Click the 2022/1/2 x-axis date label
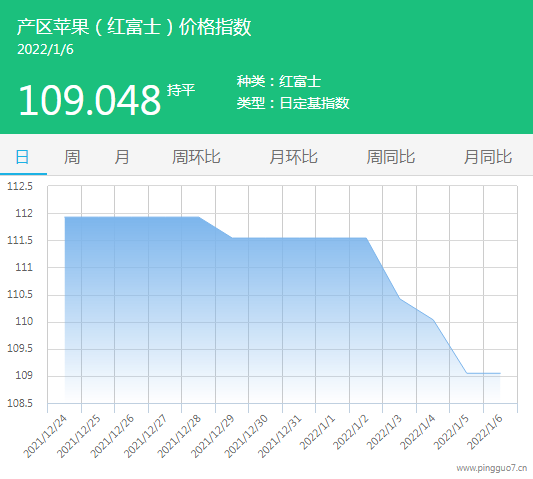Screen dimensions: 533x479 351,432
